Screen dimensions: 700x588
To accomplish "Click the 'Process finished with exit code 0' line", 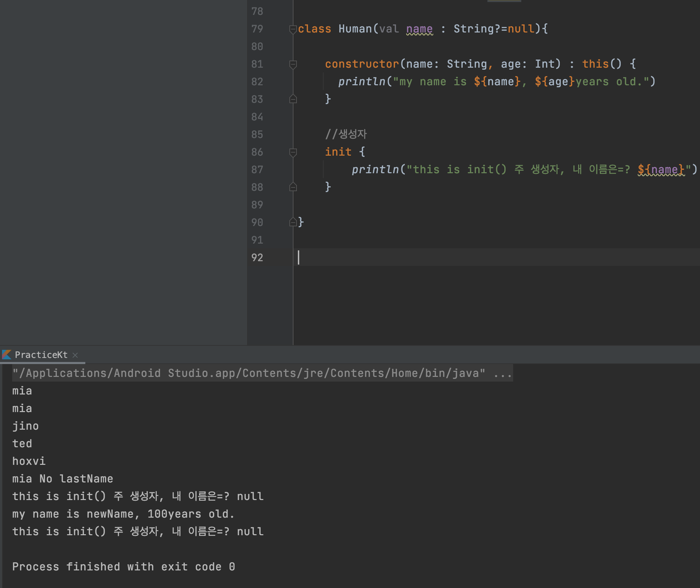I will coord(124,567).
